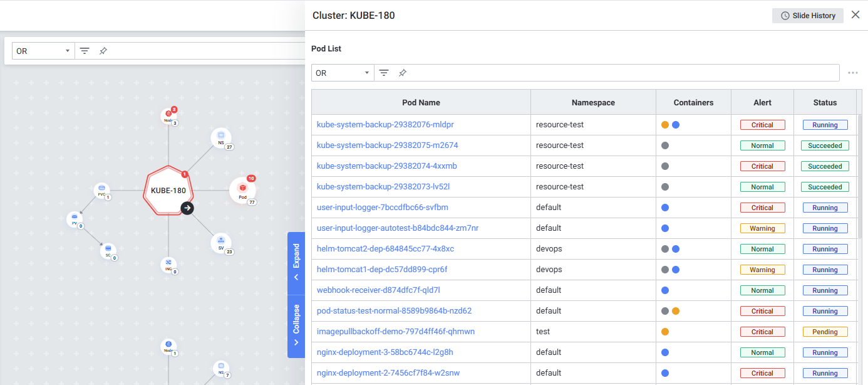Pin the Pod List filter bar
Screen dimensions: 868x385
(x=403, y=73)
